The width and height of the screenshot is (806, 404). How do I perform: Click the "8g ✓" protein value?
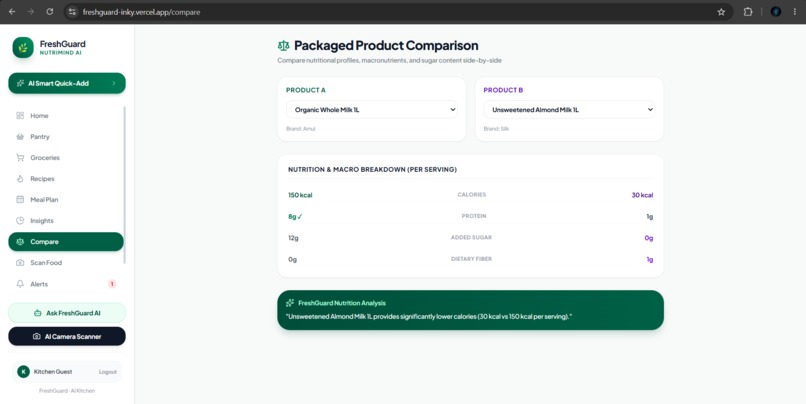[x=295, y=217]
